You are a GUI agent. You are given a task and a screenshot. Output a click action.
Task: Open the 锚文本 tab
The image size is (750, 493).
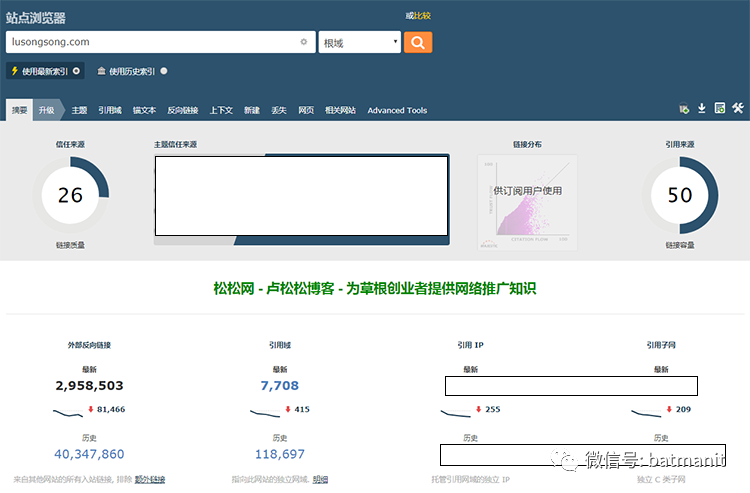tap(144, 110)
